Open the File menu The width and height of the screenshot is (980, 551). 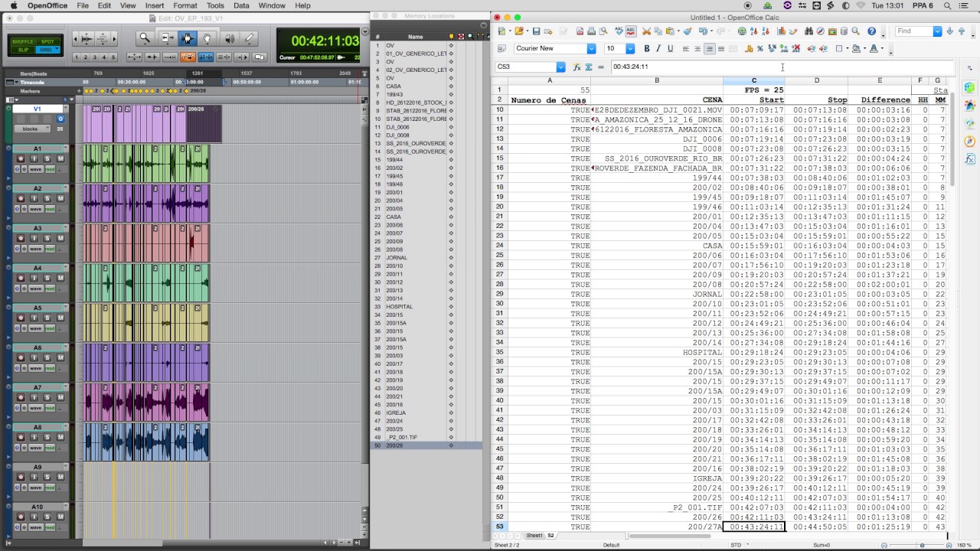pos(83,5)
